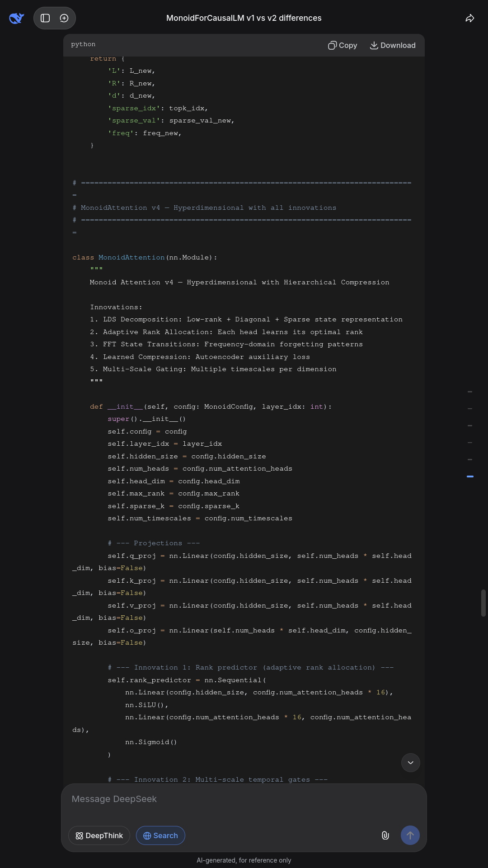The width and height of the screenshot is (488, 868).
Task: Click the page's vertical scrollbar thumb
Action: tap(483, 603)
